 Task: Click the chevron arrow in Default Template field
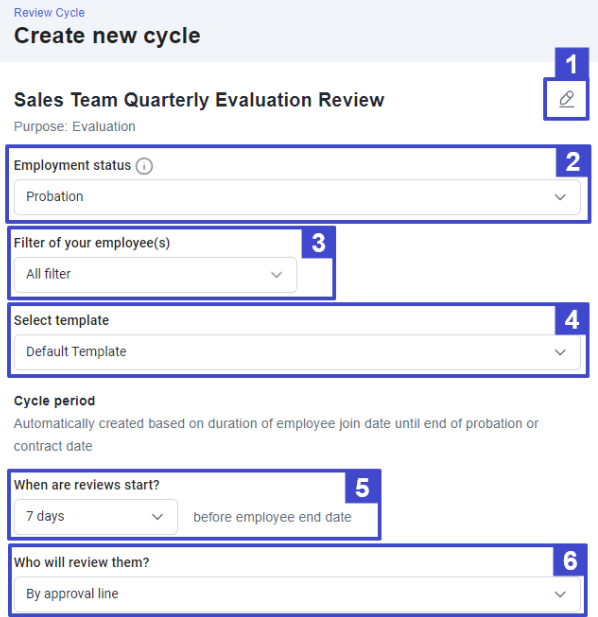[x=560, y=352]
